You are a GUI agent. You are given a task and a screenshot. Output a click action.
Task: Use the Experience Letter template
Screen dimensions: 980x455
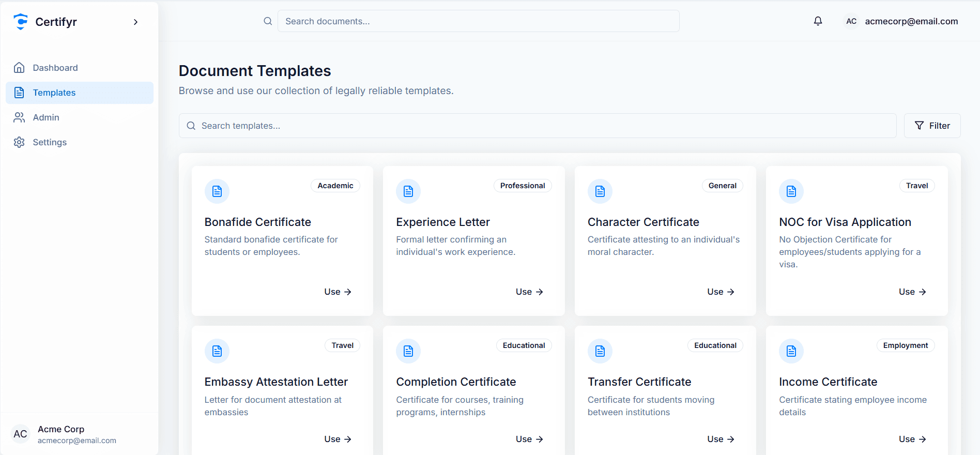(x=529, y=292)
